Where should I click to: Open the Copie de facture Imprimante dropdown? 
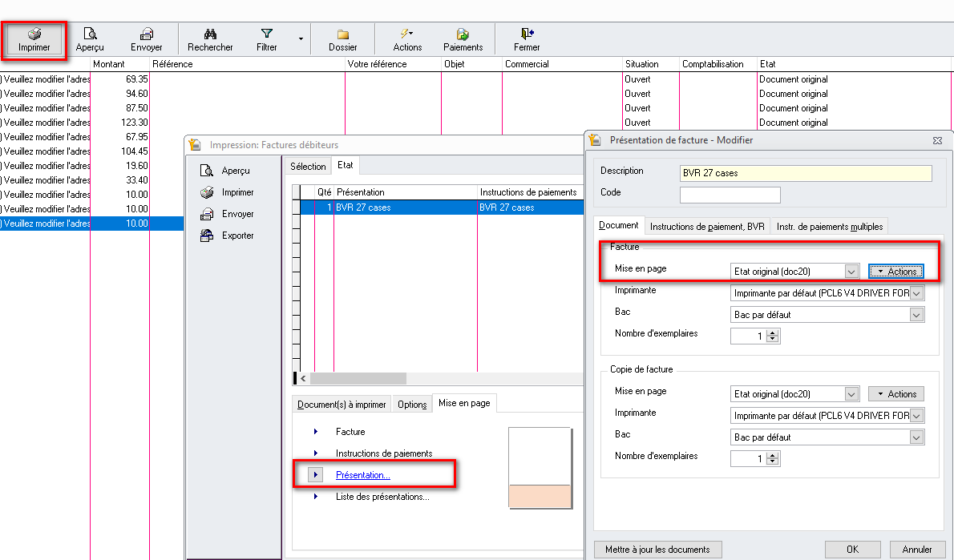tap(916, 416)
